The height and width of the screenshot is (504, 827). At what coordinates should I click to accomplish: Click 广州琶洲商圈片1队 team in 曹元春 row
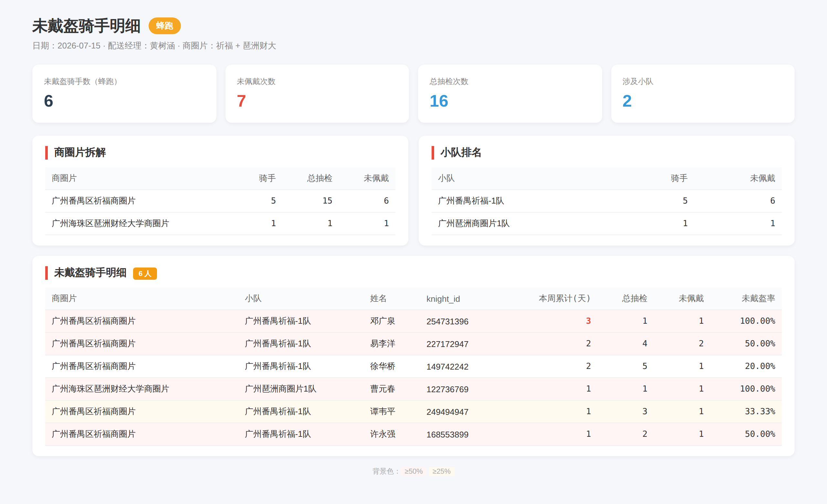pyautogui.click(x=281, y=389)
